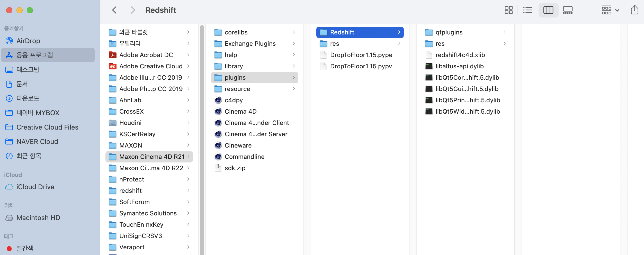Switch to icon grid view
Image resolution: width=644 pixels, height=255 pixels.
point(508,10)
